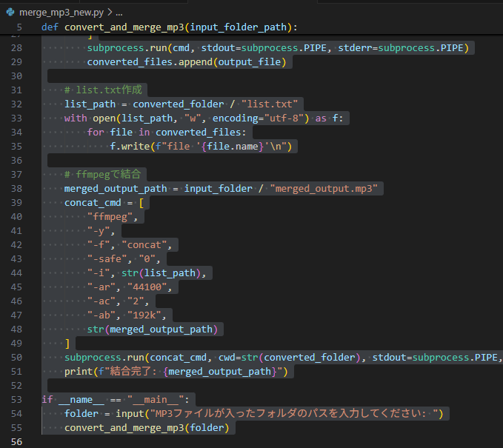Viewport: 503px width, 448px height.
Task: Expand the breadcrumb ellipsis symbol picker
Action: [x=119, y=13]
